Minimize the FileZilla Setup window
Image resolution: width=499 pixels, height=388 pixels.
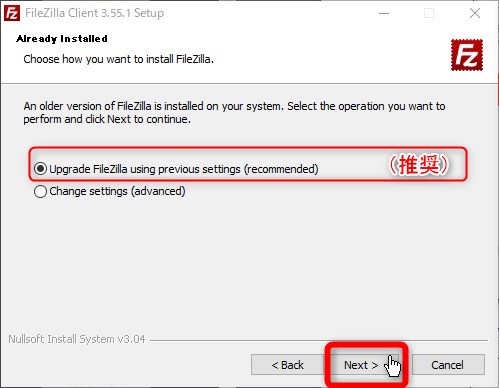(384, 13)
